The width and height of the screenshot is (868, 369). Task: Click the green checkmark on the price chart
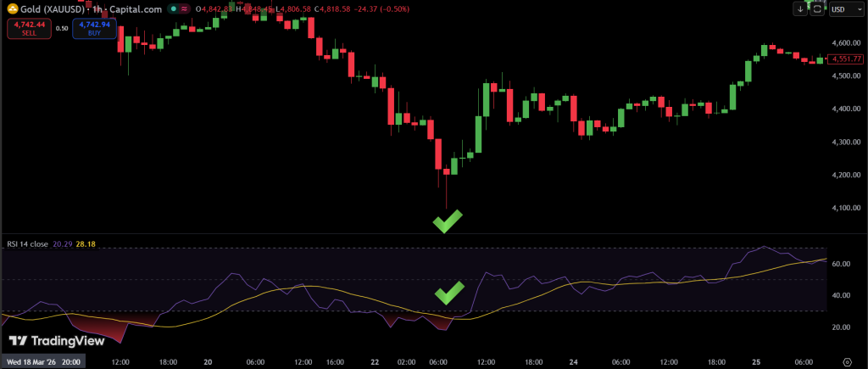(x=448, y=222)
